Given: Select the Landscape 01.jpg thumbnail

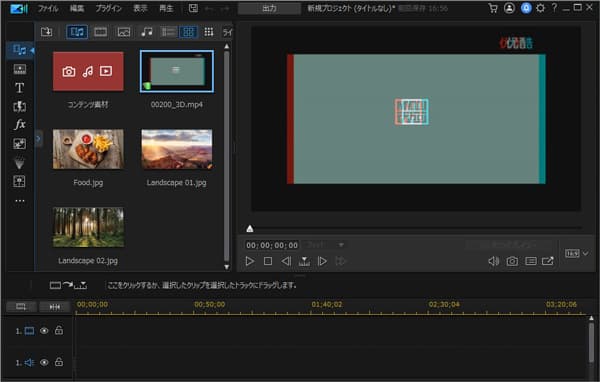Looking at the screenshot, I should (177, 149).
